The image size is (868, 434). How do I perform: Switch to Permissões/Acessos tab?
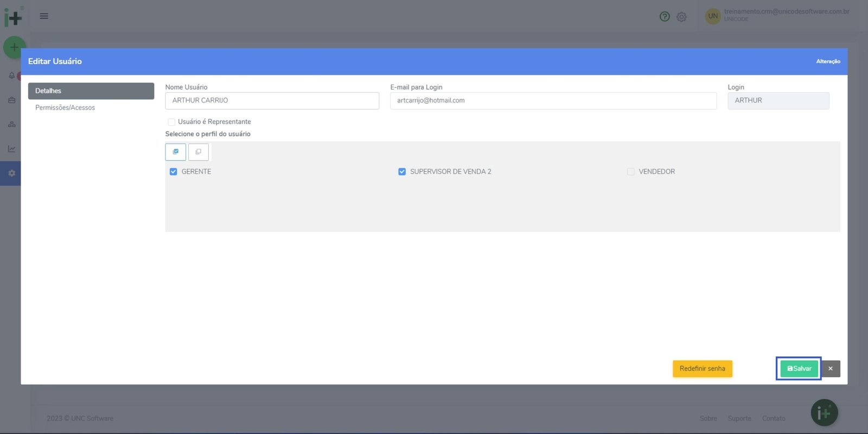(x=65, y=108)
